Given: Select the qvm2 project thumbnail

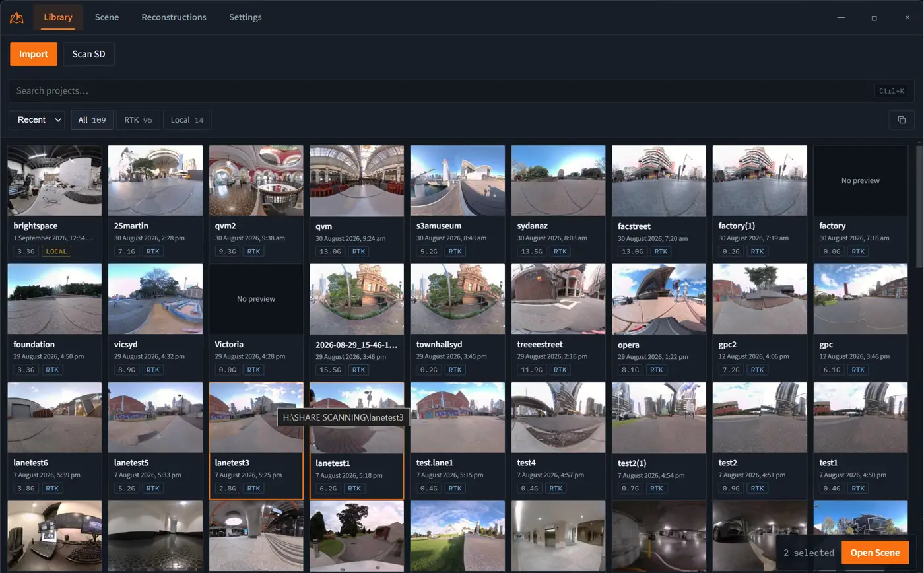Looking at the screenshot, I should (256, 180).
